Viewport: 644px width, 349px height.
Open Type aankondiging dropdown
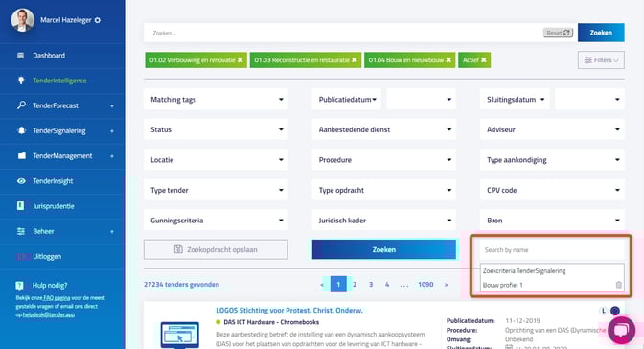(552, 160)
